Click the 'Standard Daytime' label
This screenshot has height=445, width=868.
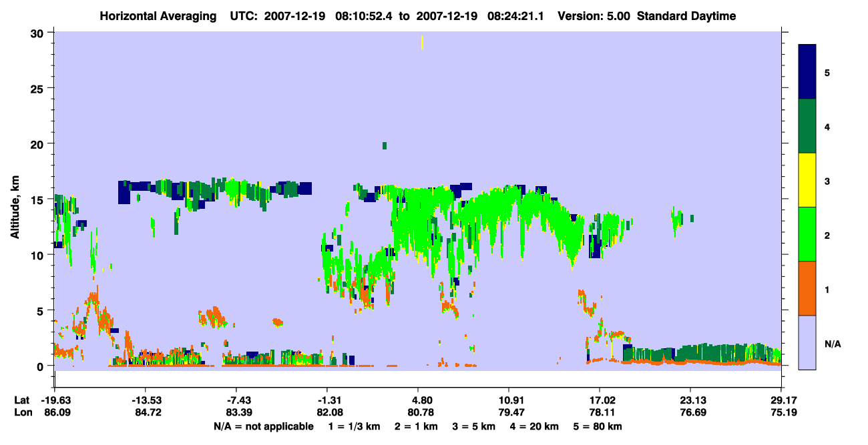click(686, 16)
